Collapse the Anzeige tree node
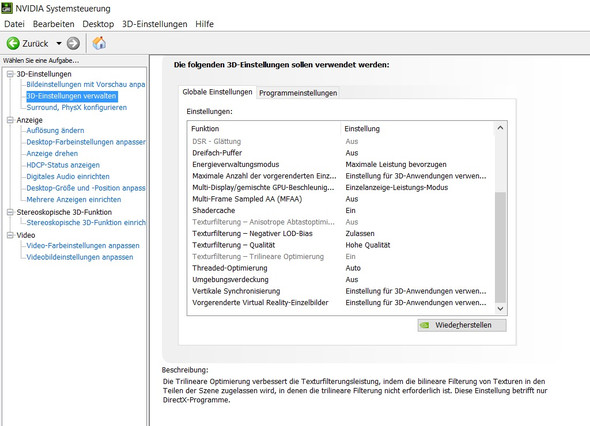This screenshot has height=426, width=590. pos(10,120)
